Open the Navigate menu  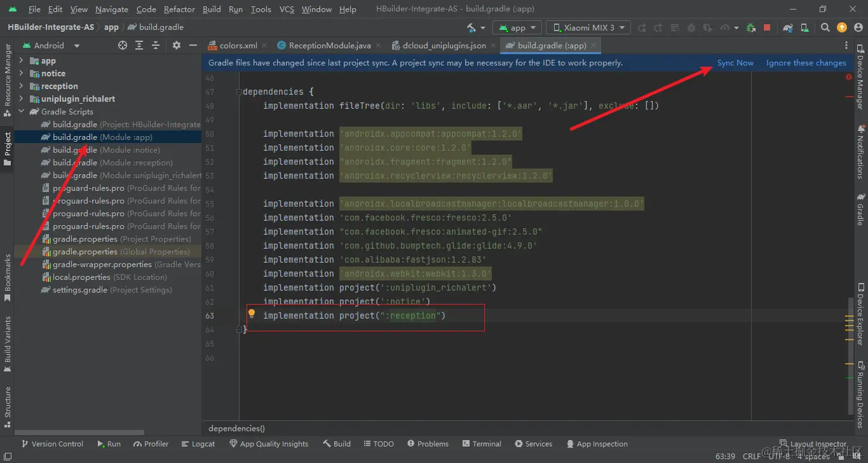(112, 9)
